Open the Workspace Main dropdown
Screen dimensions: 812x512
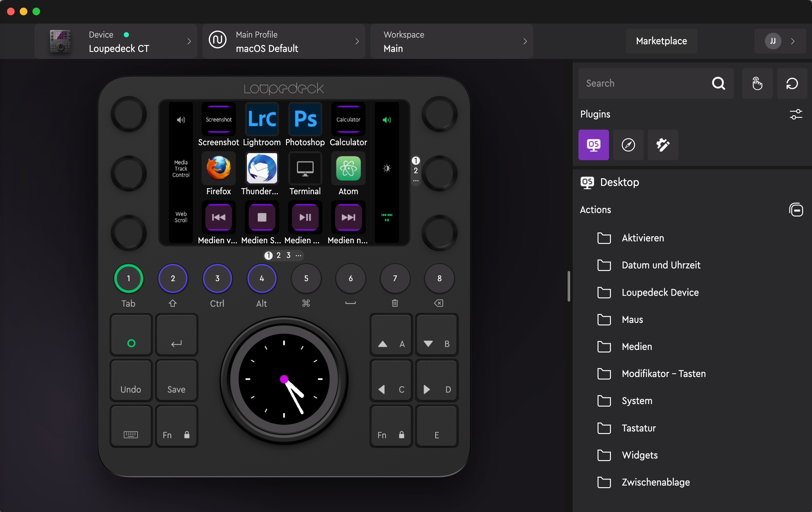coord(451,41)
